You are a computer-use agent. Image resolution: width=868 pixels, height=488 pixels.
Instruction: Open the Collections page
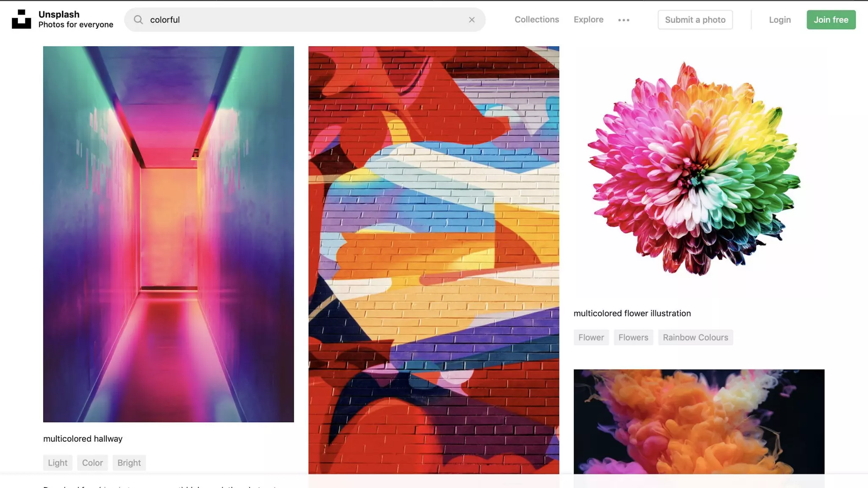537,19
